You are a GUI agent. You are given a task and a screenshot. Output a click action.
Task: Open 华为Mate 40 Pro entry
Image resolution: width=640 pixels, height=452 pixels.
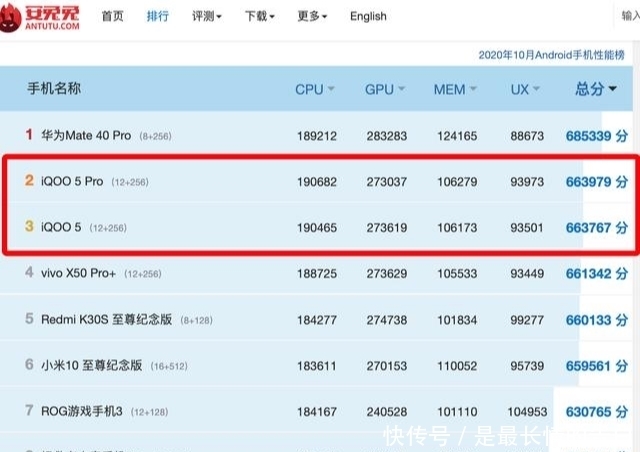[x=86, y=135]
